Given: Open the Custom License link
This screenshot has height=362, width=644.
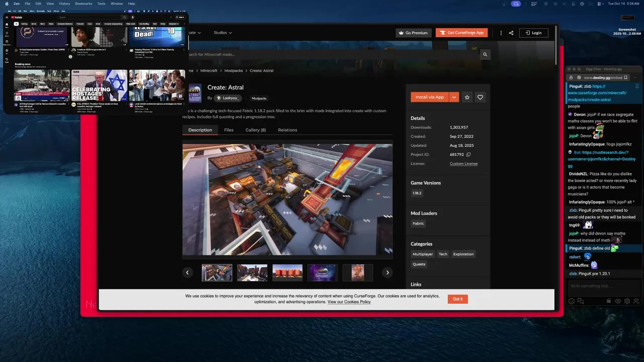Looking at the screenshot, I should tap(464, 163).
